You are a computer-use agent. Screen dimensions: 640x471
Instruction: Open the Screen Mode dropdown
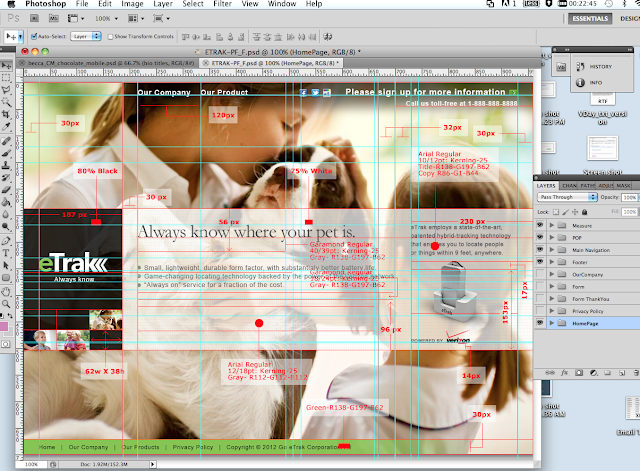point(161,18)
